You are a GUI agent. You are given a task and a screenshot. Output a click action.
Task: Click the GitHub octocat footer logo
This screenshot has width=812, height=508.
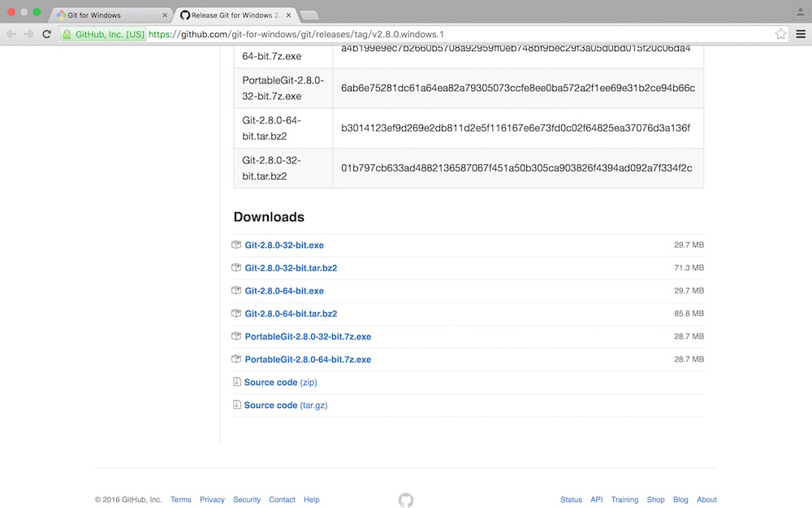(x=406, y=500)
